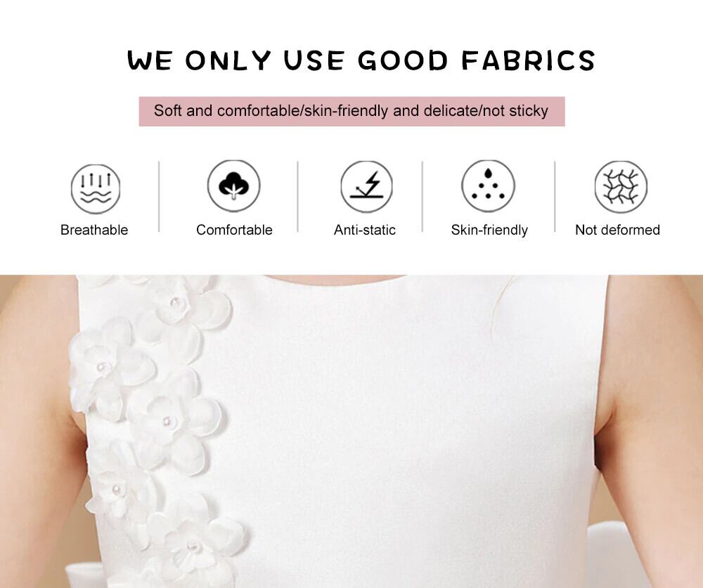Screen dimensions: 703x588
Task: Select the Not deformed text label
Action: 617,230
